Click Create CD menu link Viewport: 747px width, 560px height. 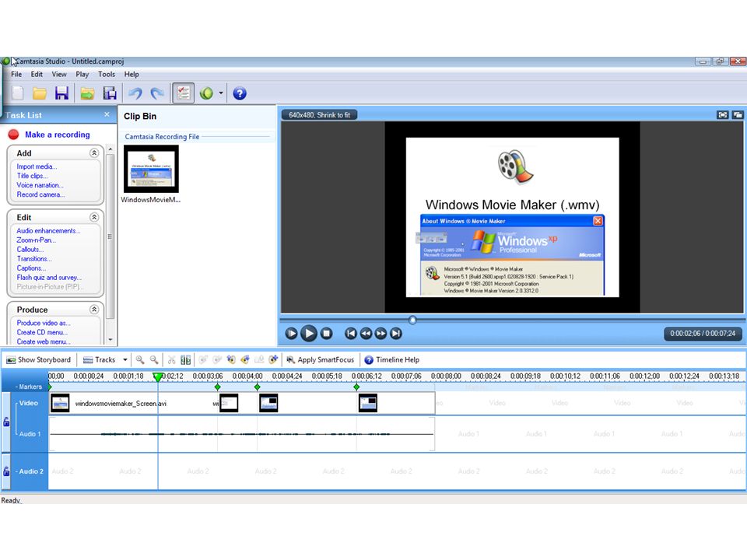point(42,332)
